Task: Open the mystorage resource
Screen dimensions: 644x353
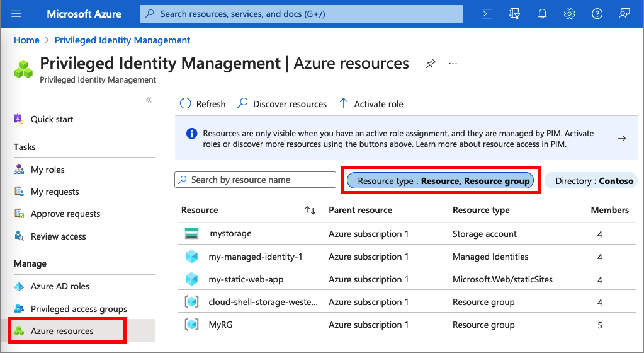Action: [x=230, y=234]
